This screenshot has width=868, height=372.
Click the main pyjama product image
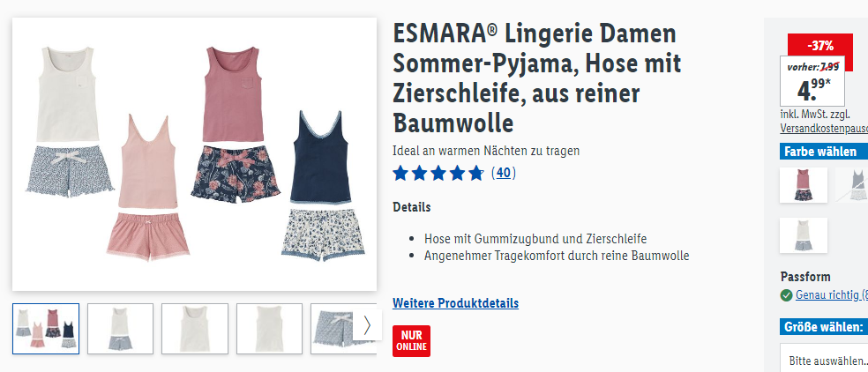pyautogui.click(x=194, y=154)
